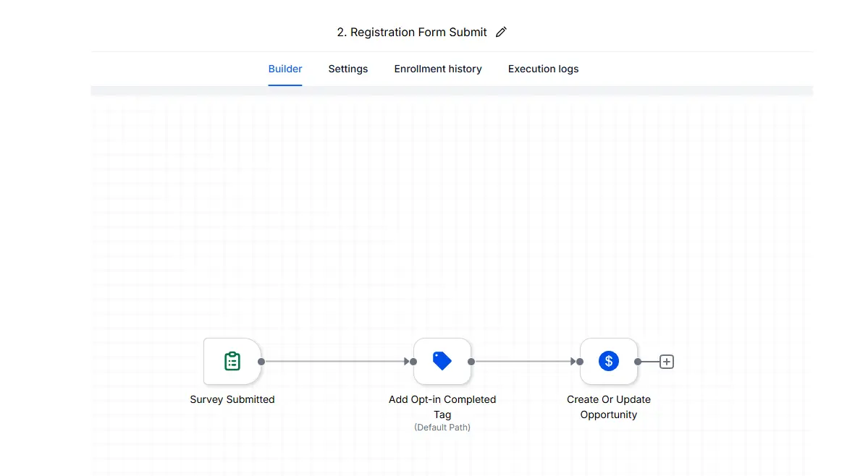This screenshot has width=868, height=476.
Task: Open the Settings tab
Action: click(347, 69)
